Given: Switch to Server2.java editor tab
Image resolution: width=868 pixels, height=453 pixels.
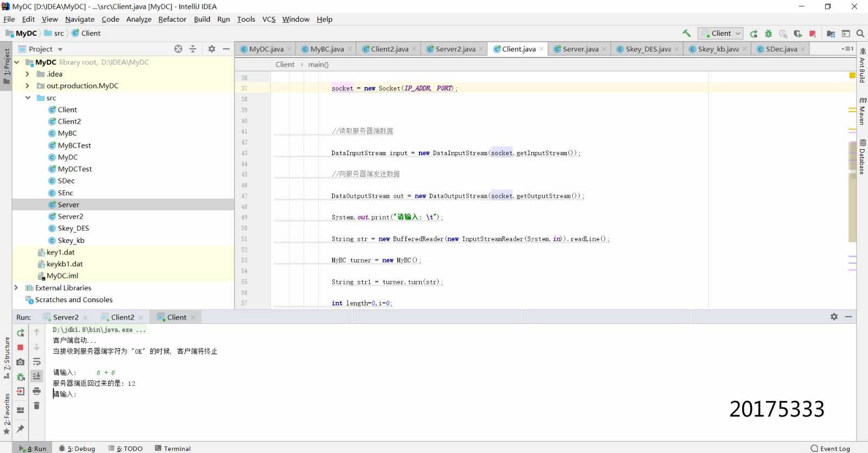Looking at the screenshot, I should pos(455,49).
